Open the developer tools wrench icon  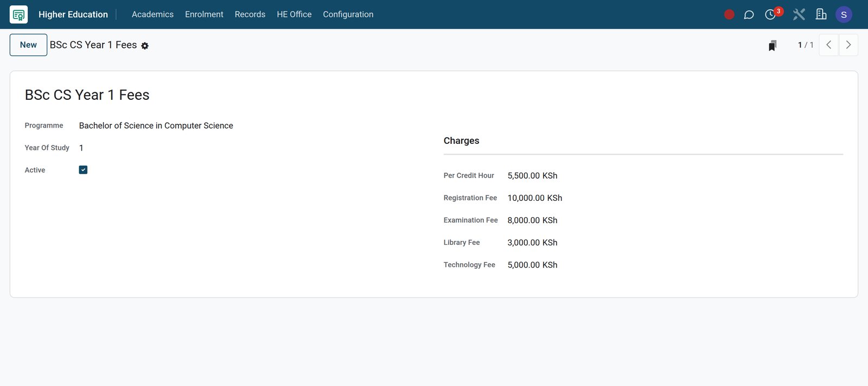pos(799,15)
